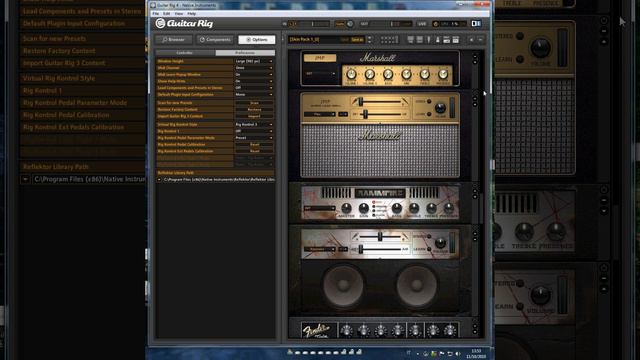The height and width of the screenshot is (360, 640).
Task: Open the MIDI Learn Popup Window dropdown
Action: (254, 74)
